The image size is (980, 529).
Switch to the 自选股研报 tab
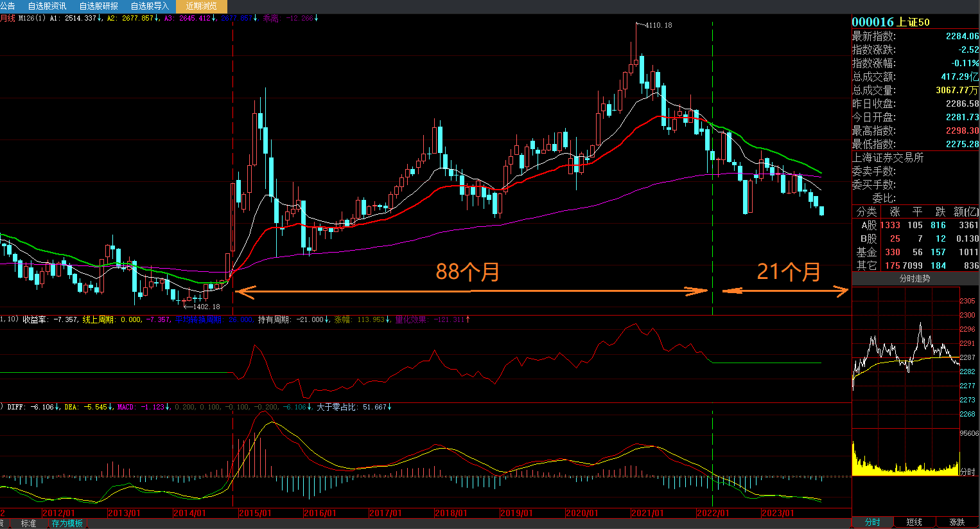99,6
